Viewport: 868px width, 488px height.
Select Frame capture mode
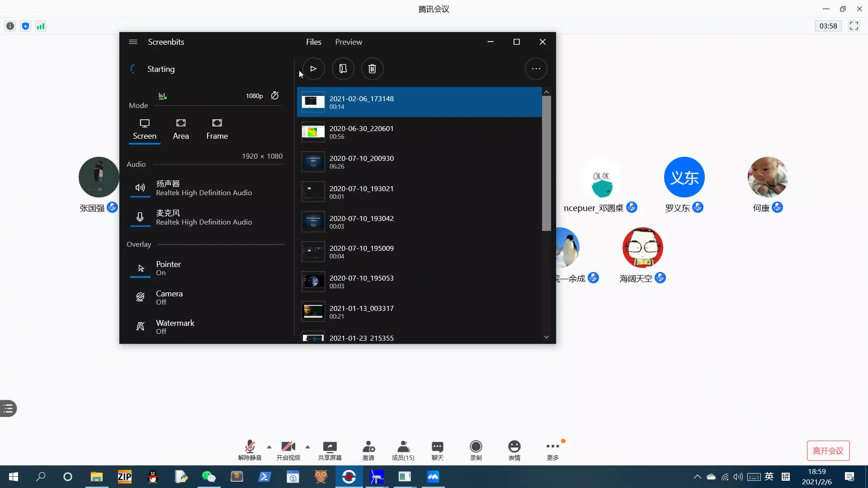[x=217, y=128]
